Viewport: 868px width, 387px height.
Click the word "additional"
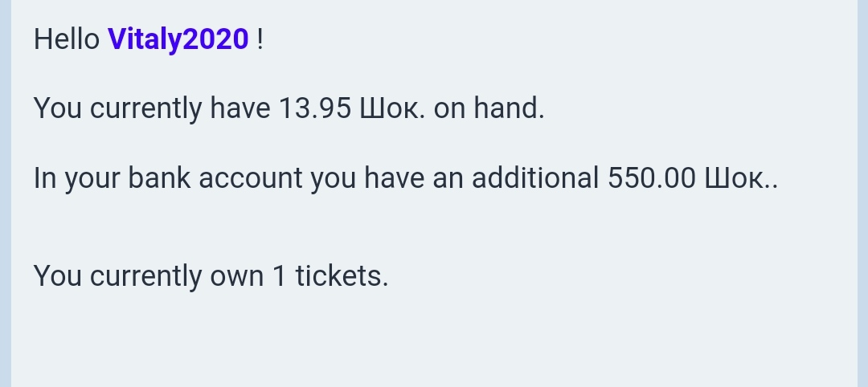coord(535,177)
